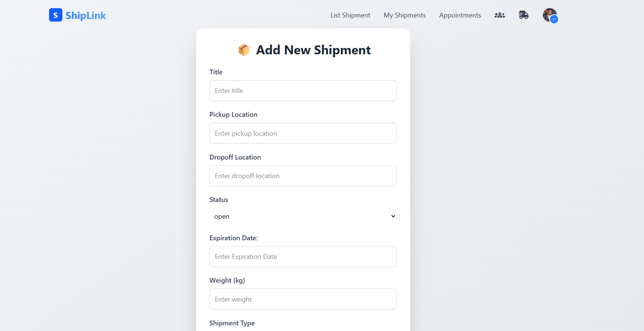
Task: Click the Status dropdown arrow chevron
Action: click(393, 216)
